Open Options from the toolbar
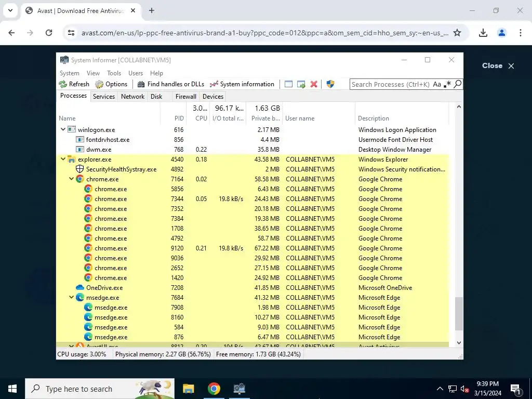 coord(111,84)
